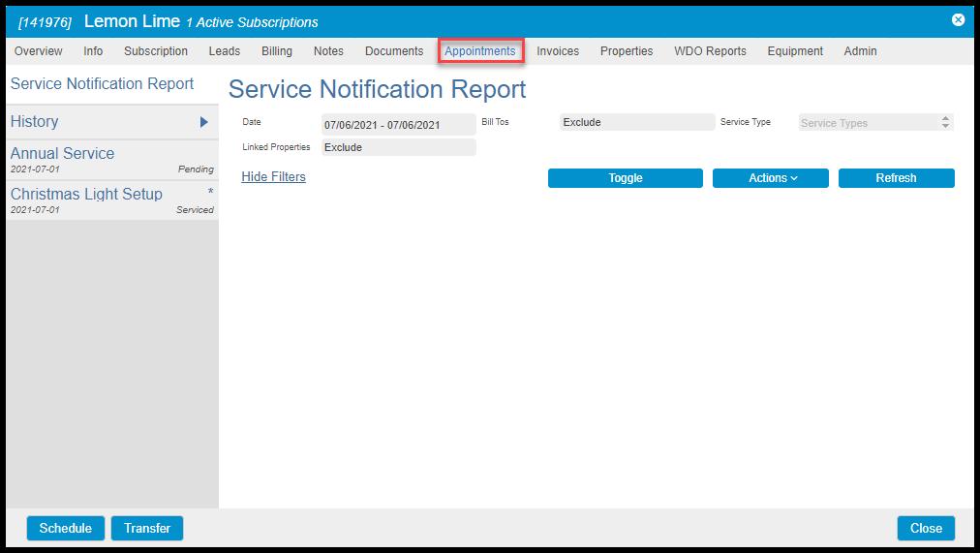The image size is (980, 553).
Task: Close dialog using the top-right X icon
Action: click(x=958, y=20)
